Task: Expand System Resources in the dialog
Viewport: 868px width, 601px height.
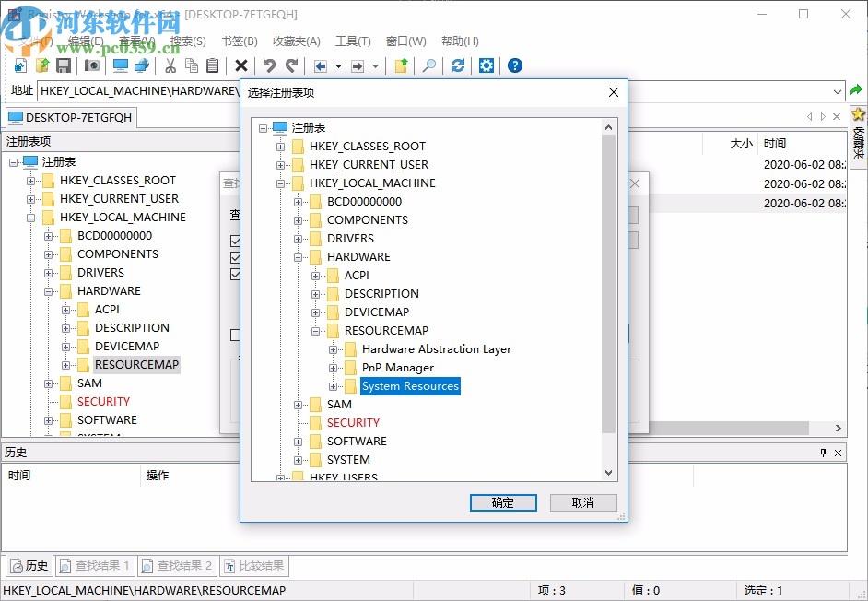Action: tap(333, 386)
